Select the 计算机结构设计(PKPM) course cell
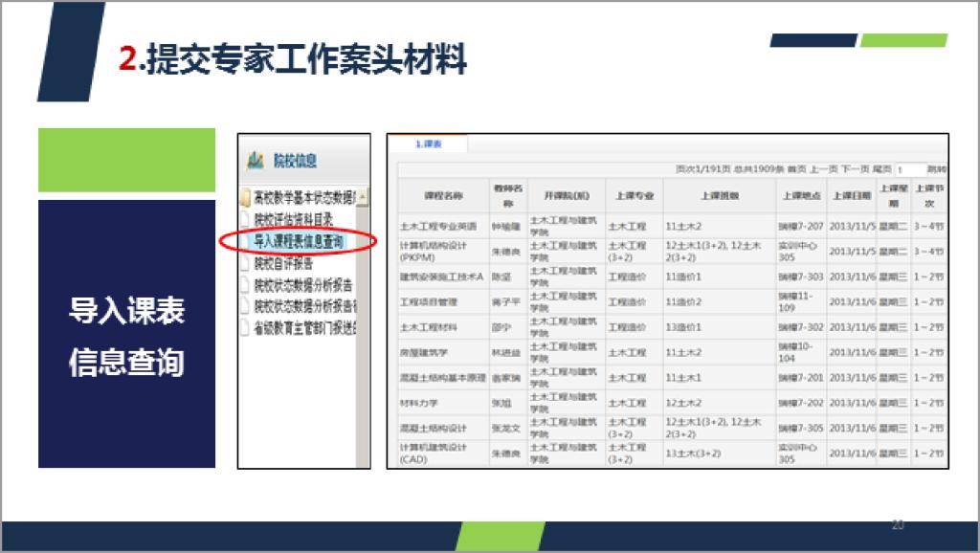Viewport: 980px width, 553px height. (x=443, y=252)
